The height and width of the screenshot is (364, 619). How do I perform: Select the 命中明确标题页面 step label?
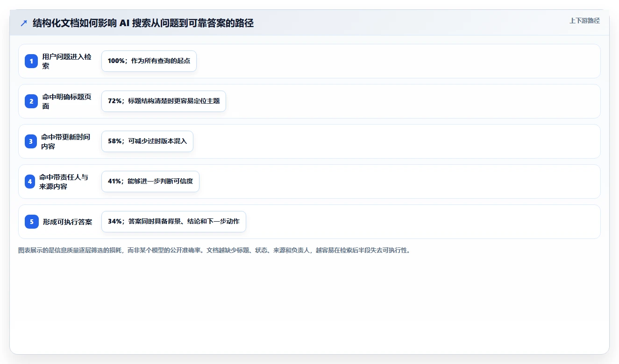coord(67,101)
